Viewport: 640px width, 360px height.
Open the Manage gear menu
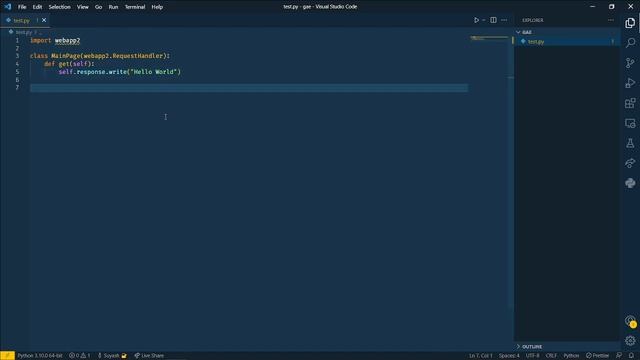tap(630, 340)
